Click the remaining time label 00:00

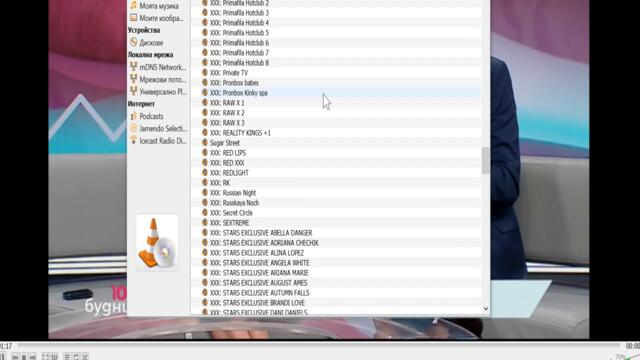pos(633,346)
